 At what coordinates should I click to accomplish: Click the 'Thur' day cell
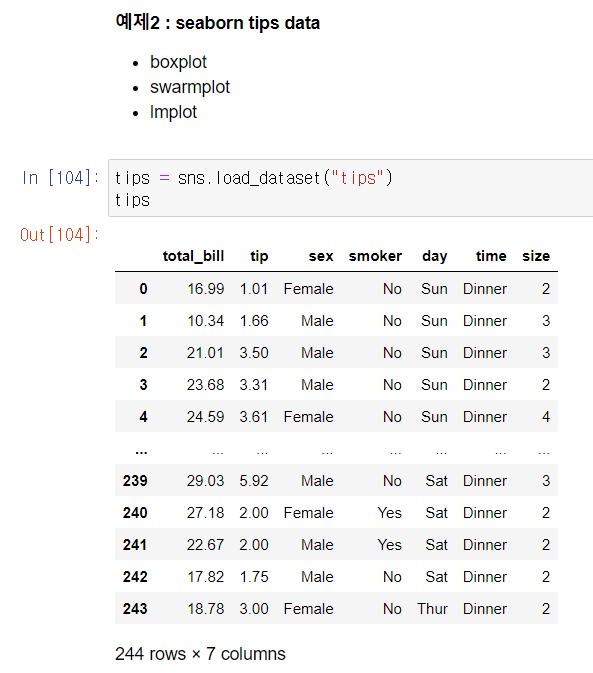(x=433, y=609)
